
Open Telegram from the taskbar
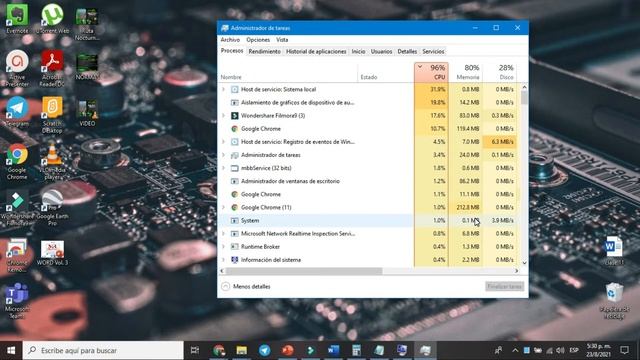point(264,350)
